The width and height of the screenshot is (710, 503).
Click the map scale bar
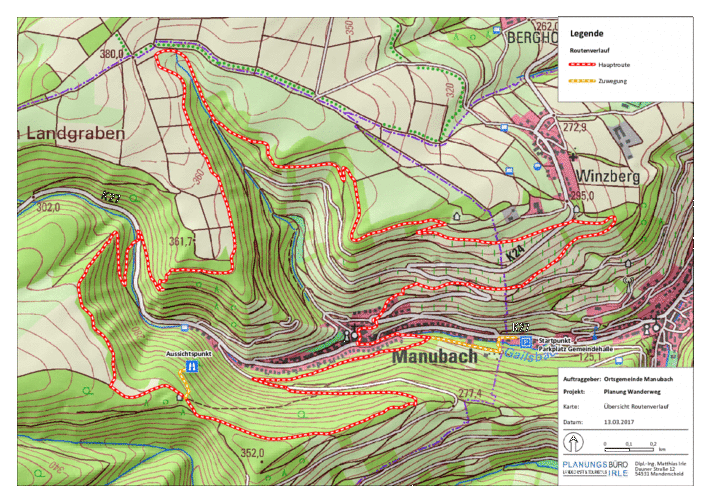(x=628, y=449)
